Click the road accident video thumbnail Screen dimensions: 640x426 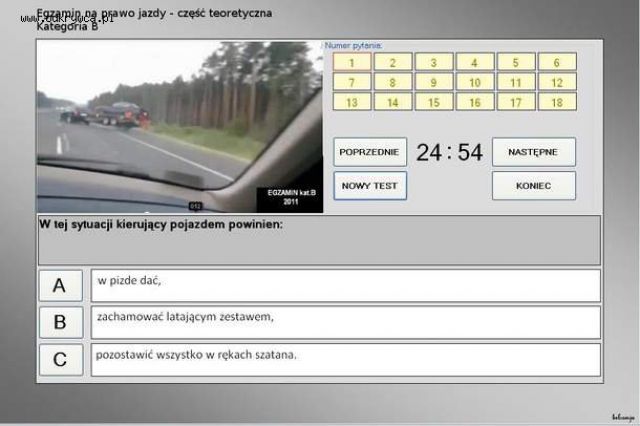180,126
